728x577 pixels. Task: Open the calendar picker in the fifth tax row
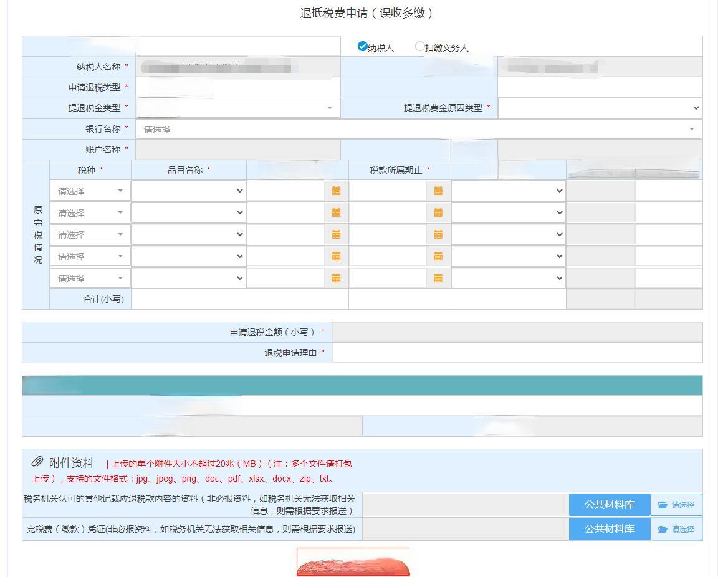point(336,278)
